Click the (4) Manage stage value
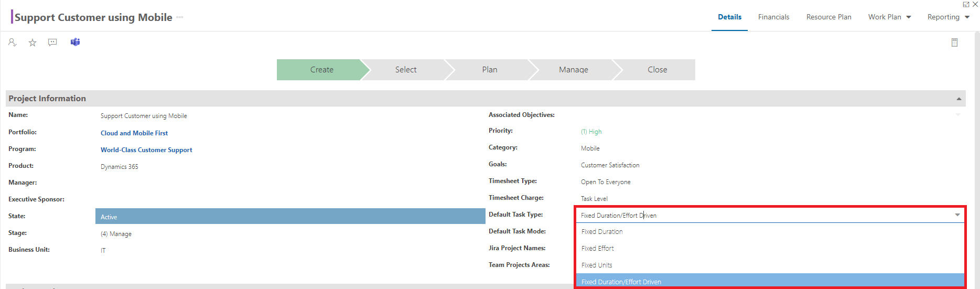The width and height of the screenshot is (980, 289). point(116,234)
